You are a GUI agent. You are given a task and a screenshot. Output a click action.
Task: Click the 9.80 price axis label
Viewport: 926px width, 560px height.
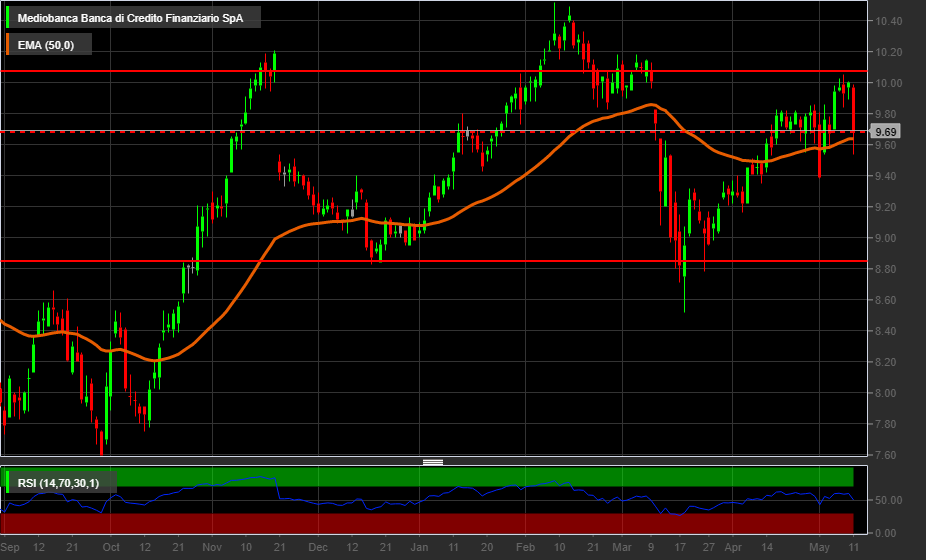click(x=888, y=114)
